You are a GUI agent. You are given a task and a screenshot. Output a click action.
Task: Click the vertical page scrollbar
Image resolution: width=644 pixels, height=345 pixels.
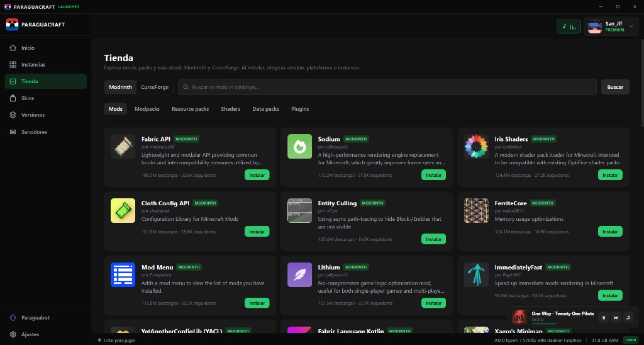[x=642, y=82]
